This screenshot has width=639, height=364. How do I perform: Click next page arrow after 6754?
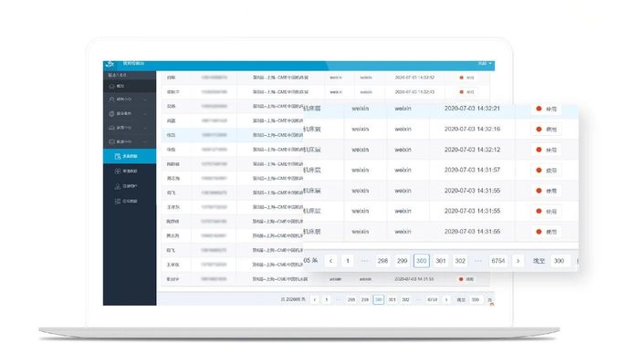518,261
